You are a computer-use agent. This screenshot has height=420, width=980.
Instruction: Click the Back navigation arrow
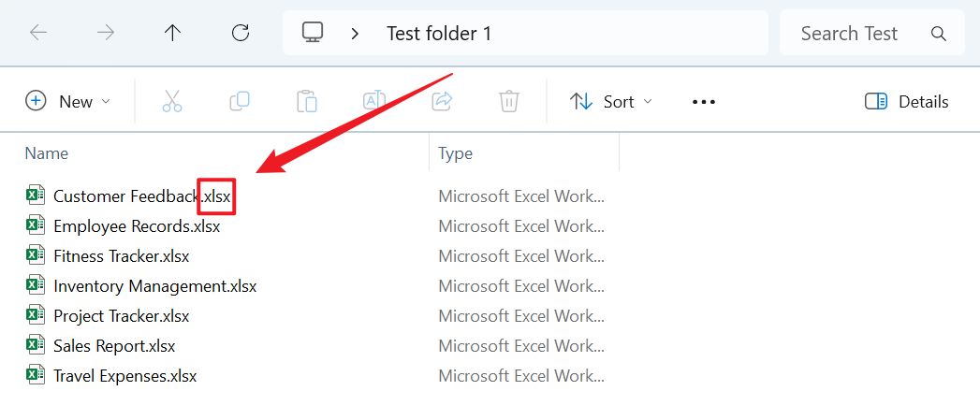point(38,34)
